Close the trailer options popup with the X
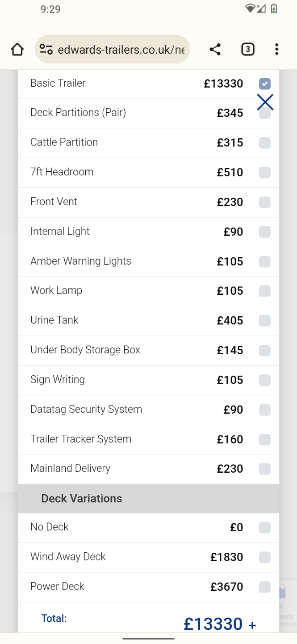Image resolution: width=297 pixels, height=644 pixels. (265, 102)
